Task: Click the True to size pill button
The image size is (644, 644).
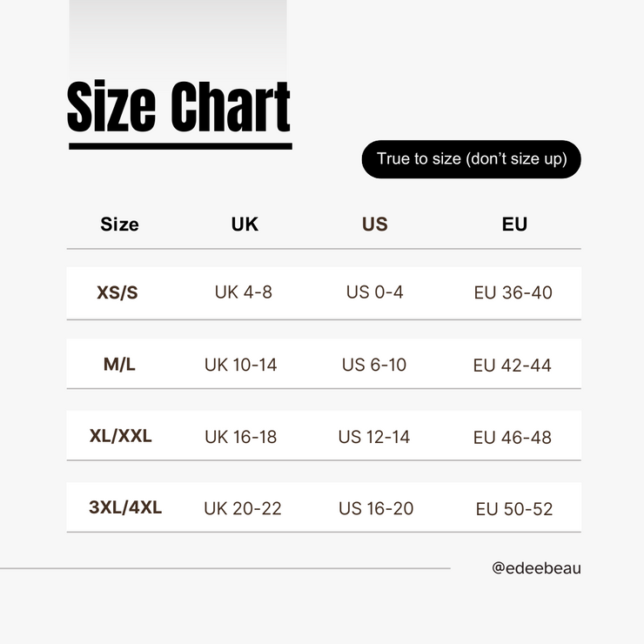Action: [471, 159]
